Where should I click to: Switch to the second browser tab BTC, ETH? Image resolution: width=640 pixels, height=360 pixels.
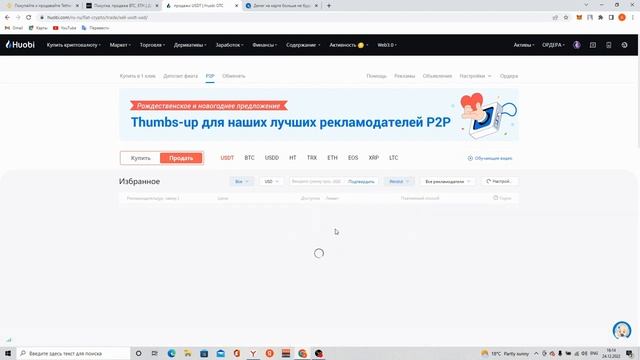[122, 6]
